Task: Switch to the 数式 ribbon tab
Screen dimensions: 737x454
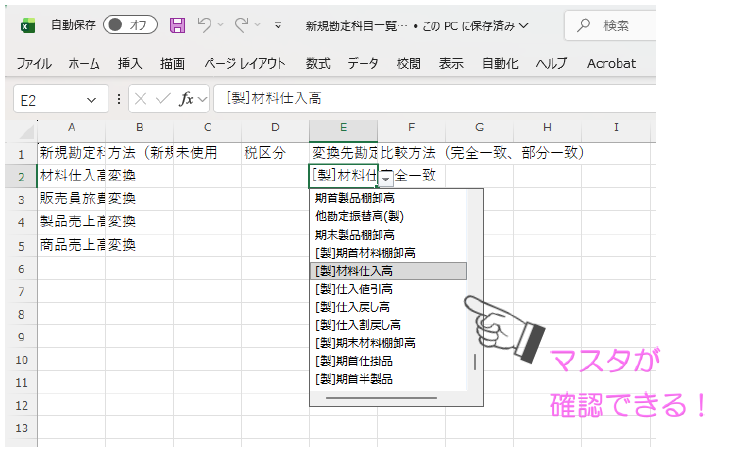Action: (318, 63)
